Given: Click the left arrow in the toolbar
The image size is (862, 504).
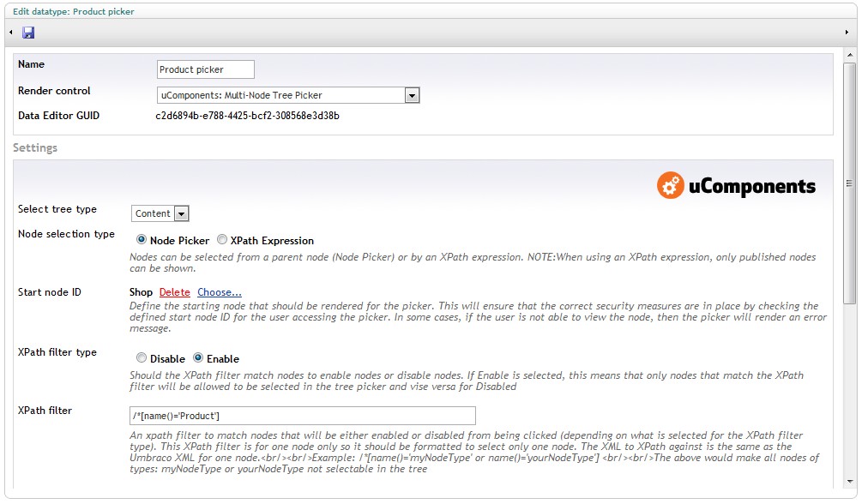Looking at the screenshot, I should (11, 33).
